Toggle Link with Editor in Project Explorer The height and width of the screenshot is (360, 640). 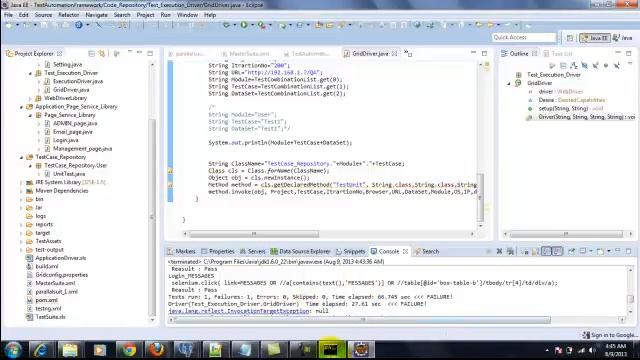[x=102, y=53]
